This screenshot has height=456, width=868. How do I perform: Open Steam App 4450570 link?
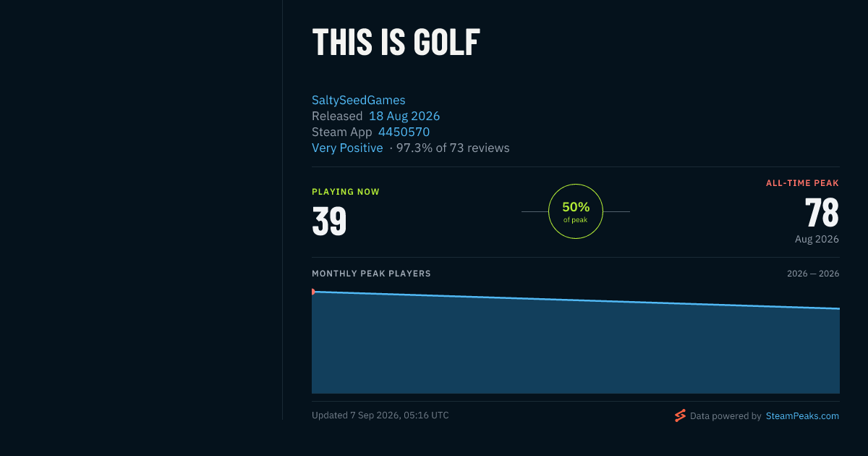coord(404,132)
